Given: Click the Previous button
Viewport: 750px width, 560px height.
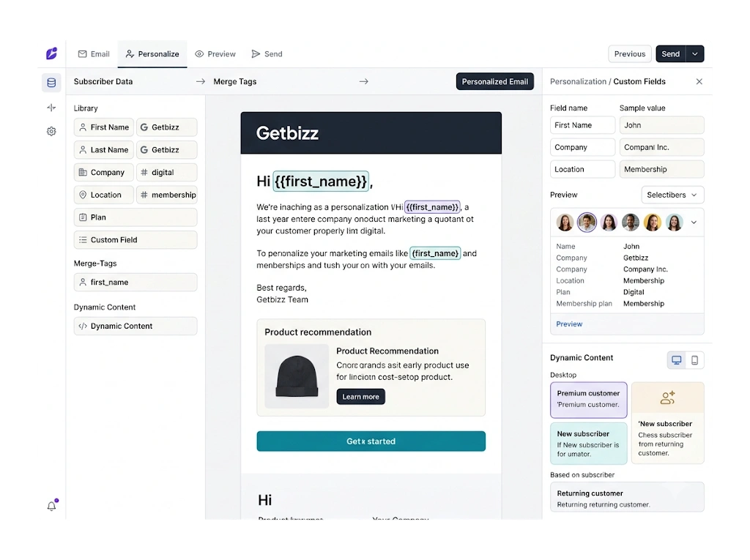Looking at the screenshot, I should click(x=629, y=54).
